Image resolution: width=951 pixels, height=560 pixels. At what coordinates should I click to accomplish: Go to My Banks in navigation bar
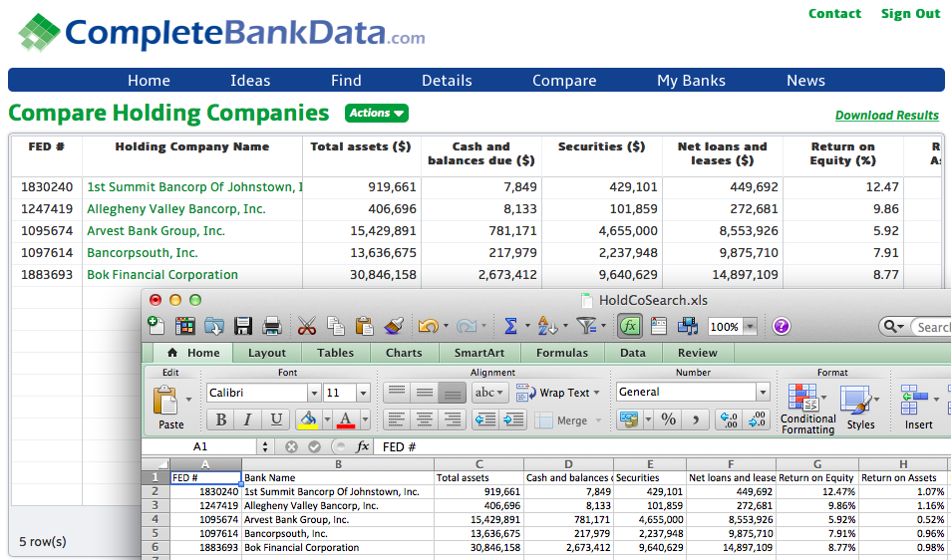click(x=692, y=81)
